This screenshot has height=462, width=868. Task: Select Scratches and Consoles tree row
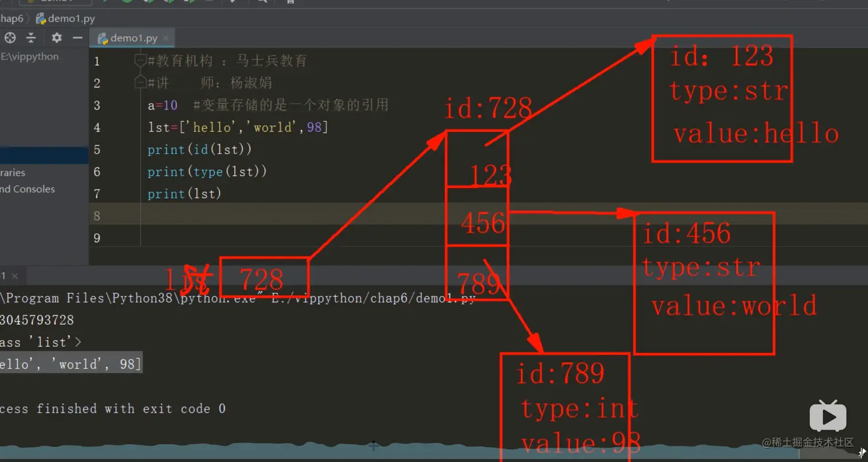click(x=28, y=189)
